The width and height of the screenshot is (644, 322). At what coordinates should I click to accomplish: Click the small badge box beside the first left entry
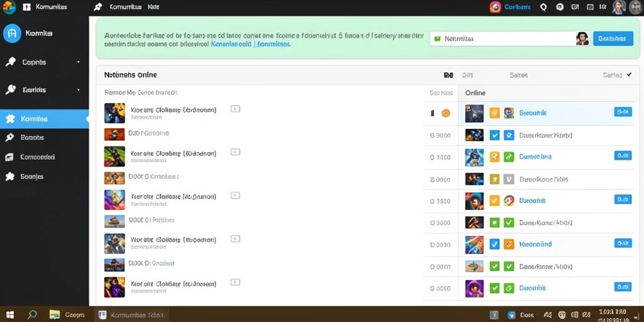[x=235, y=109]
